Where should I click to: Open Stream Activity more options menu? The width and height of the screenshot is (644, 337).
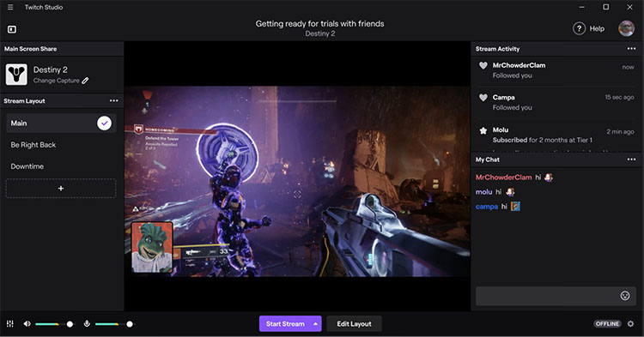tap(631, 48)
